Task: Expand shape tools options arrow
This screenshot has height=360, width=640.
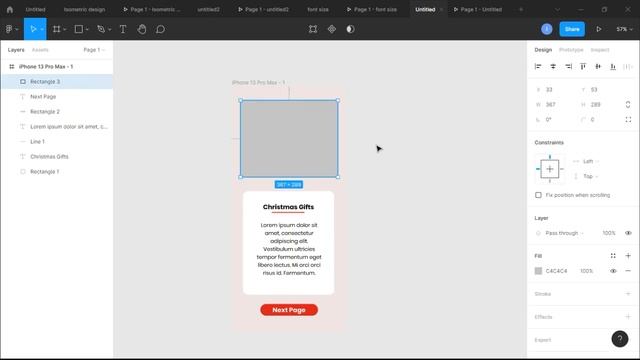Action: click(x=87, y=29)
